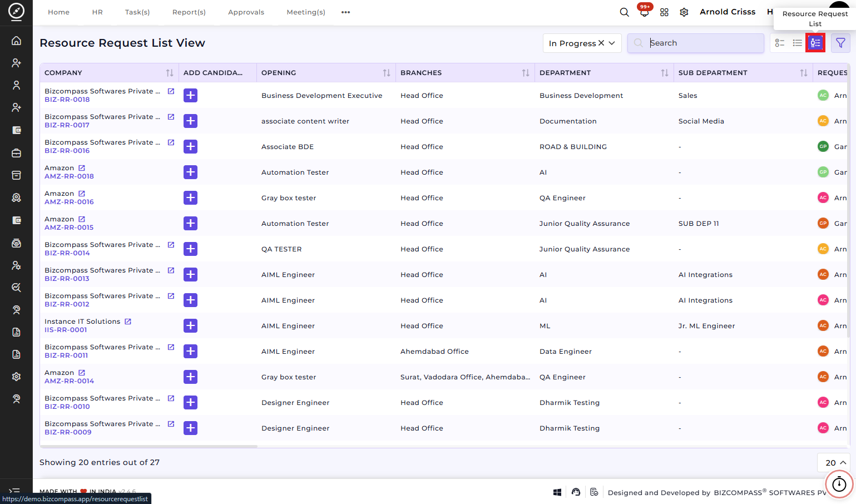Select the 'Social Media' sub department cell

(x=701, y=121)
